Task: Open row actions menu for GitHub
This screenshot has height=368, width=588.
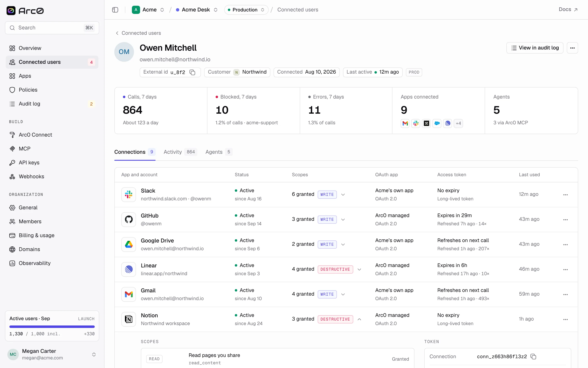Action: click(565, 220)
